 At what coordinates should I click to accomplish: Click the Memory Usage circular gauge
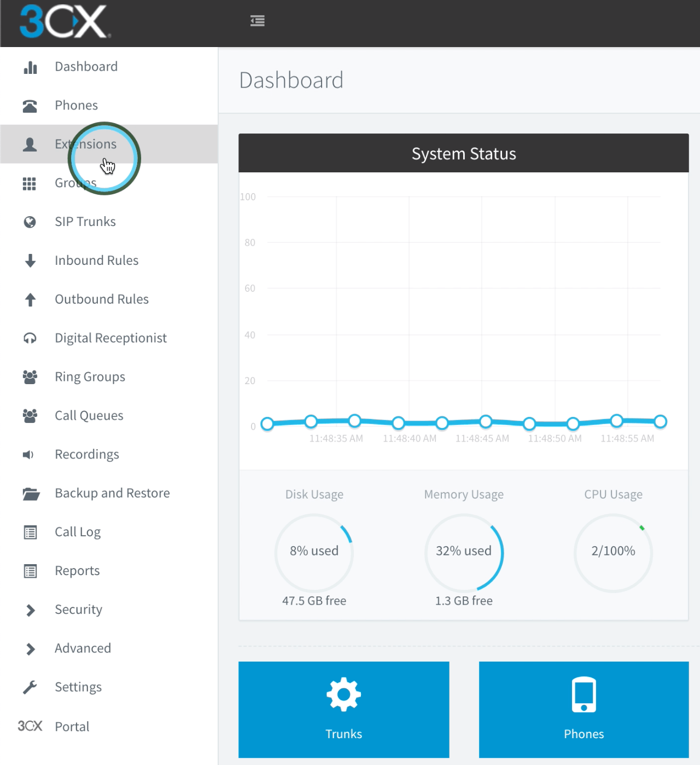pyautogui.click(x=464, y=552)
